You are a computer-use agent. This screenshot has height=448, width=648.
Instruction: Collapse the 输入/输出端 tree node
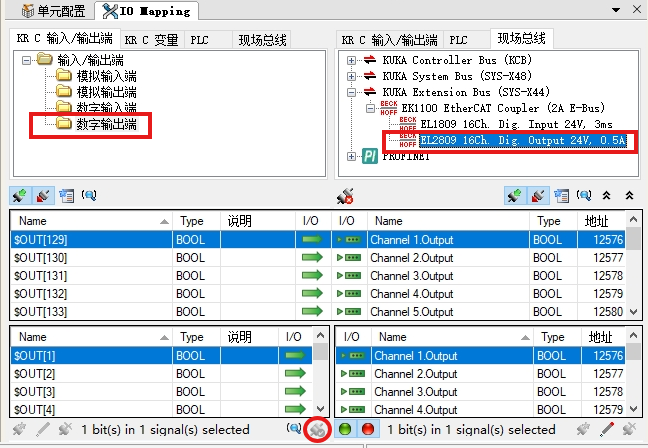[26, 61]
